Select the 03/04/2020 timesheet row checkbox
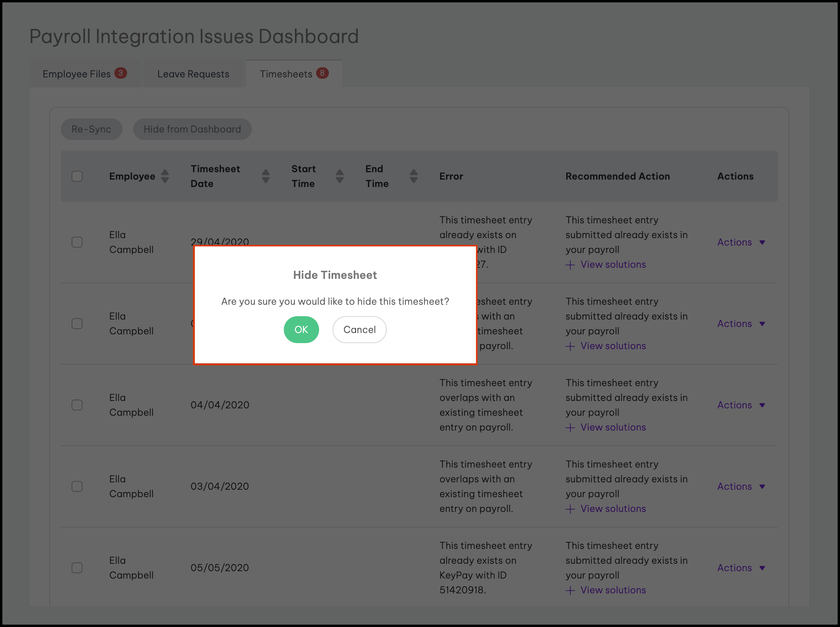 pos(77,486)
